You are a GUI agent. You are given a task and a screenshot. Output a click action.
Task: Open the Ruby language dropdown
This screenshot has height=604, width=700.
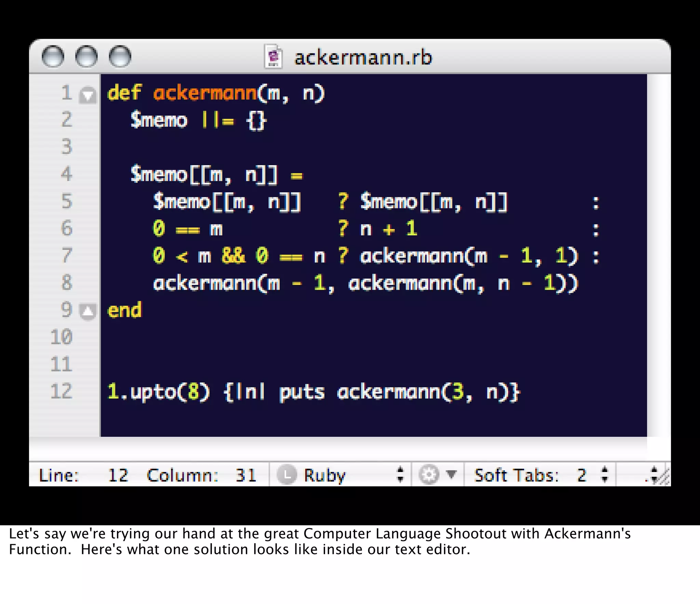340,475
